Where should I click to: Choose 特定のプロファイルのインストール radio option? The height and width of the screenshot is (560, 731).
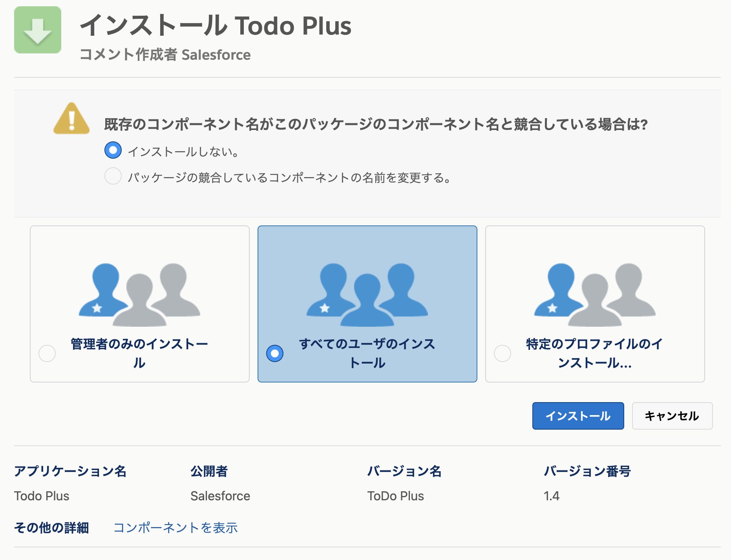[x=503, y=353]
